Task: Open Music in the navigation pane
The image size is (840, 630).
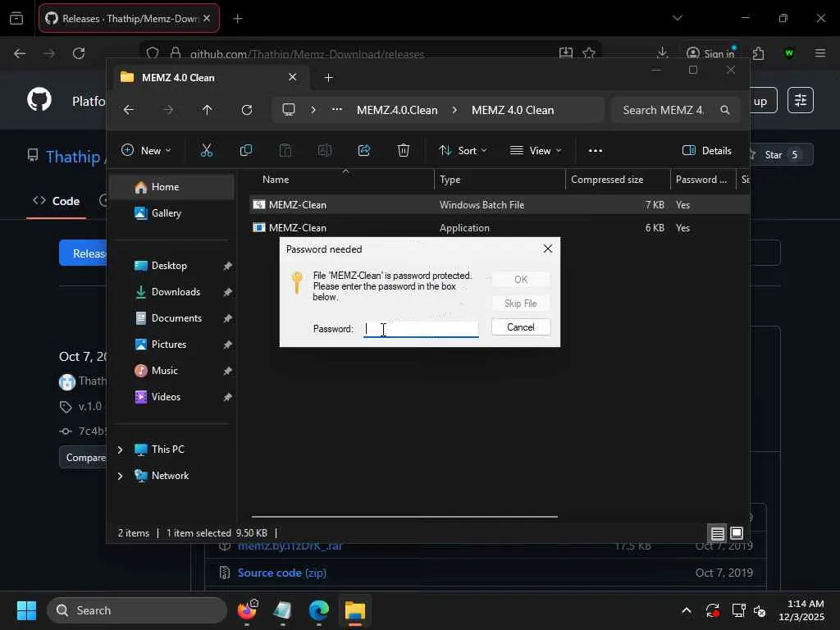Action: point(171,371)
